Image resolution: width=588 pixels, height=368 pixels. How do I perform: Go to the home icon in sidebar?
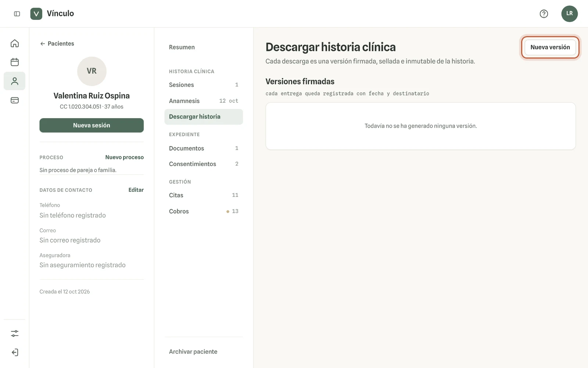click(x=15, y=43)
